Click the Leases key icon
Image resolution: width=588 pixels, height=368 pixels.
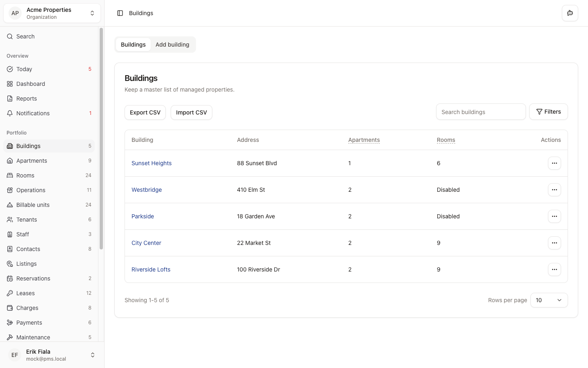click(10, 293)
